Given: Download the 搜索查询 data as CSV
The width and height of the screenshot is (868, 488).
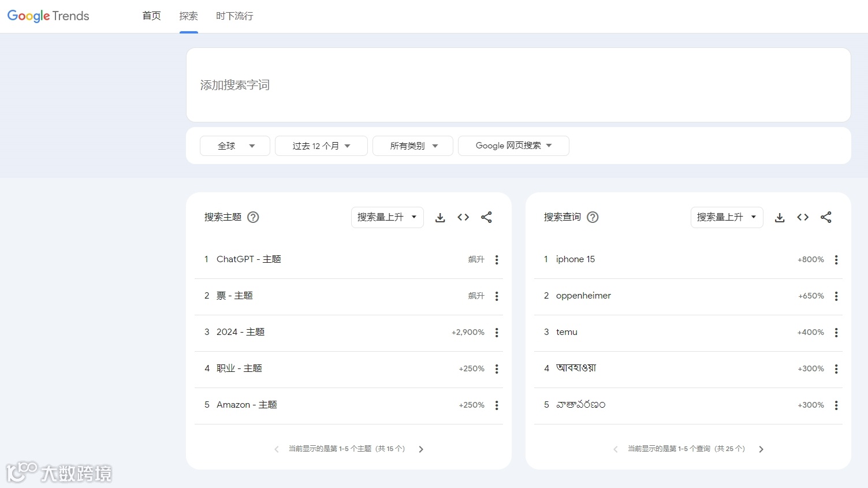Looking at the screenshot, I should (780, 218).
